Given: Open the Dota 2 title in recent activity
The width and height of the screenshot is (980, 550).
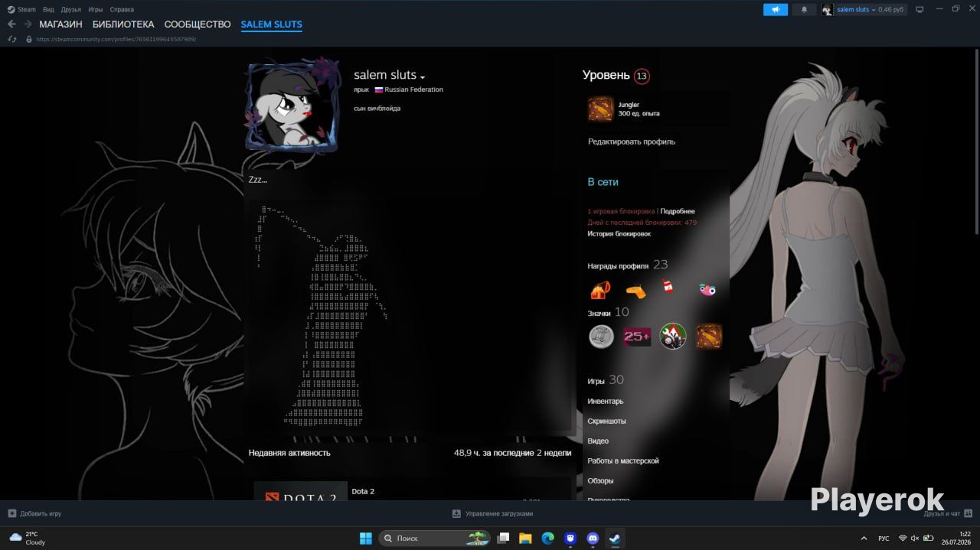Looking at the screenshot, I should pyautogui.click(x=363, y=491).
